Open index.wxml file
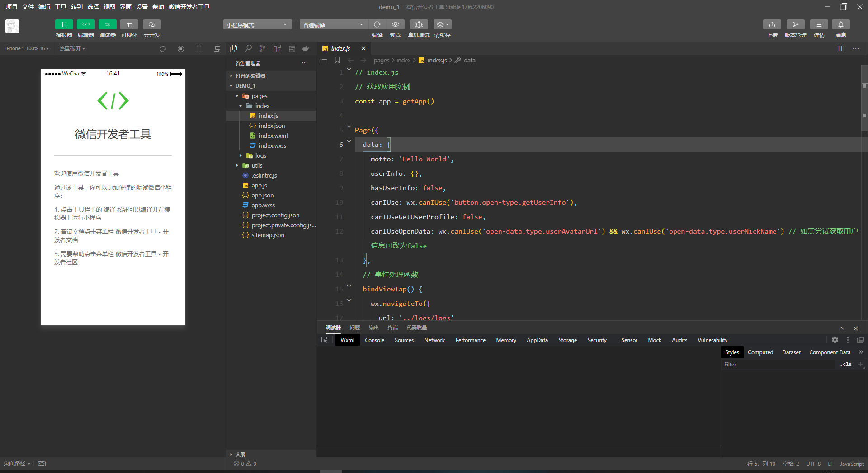 (271, 136)
